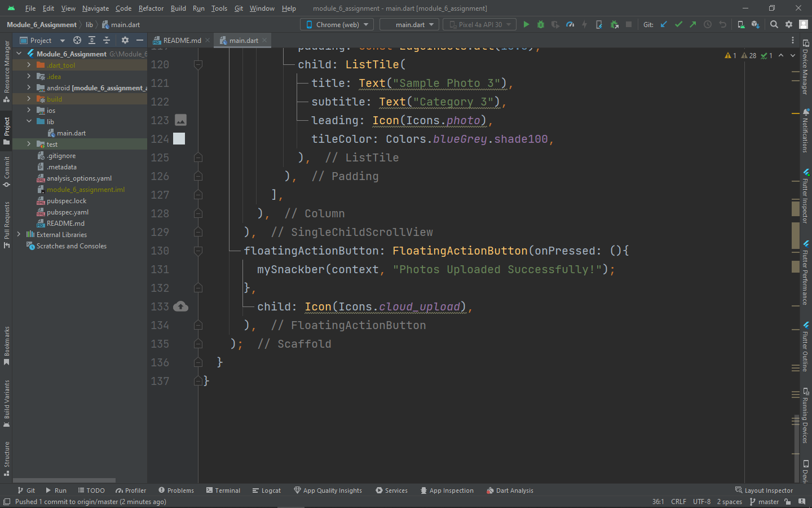The image size is (812, 508).
Task: Push commits to remote
Action: [692, 24]
